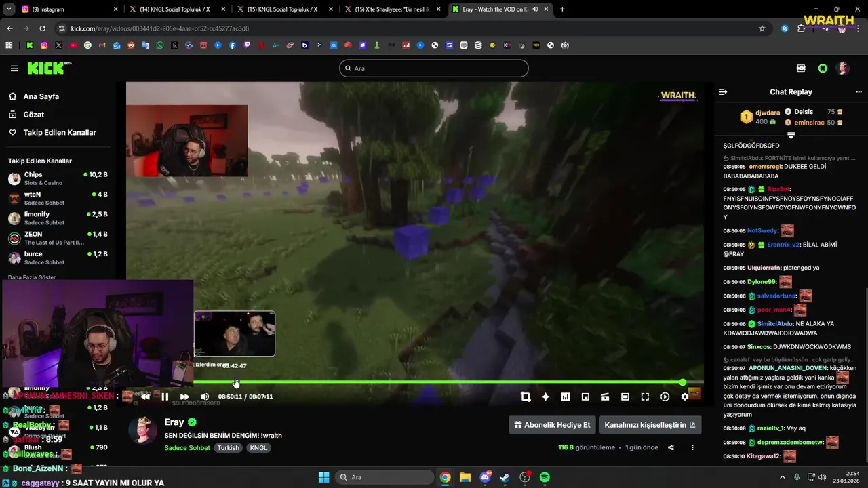
Task: Open the Extensions puzzle icon in Chrome
Action: [x=802, y=28]
